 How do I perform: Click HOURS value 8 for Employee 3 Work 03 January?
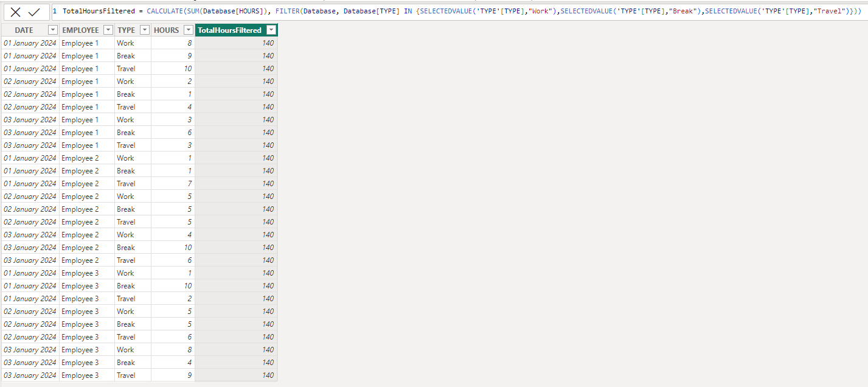[173, 350]
